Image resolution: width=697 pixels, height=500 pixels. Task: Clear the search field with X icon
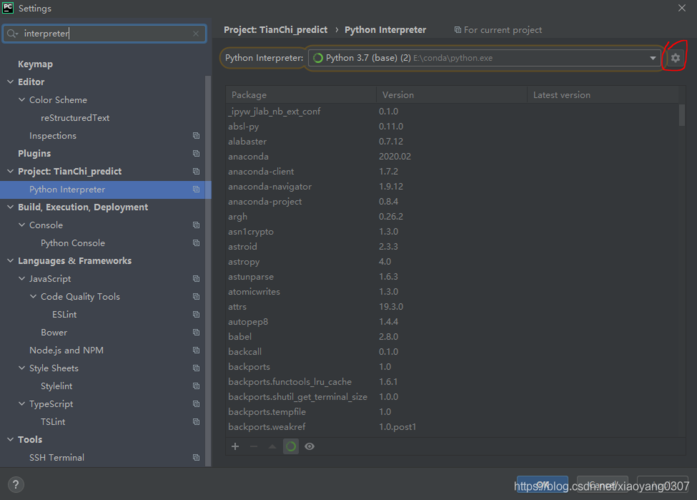click(196, 34)
